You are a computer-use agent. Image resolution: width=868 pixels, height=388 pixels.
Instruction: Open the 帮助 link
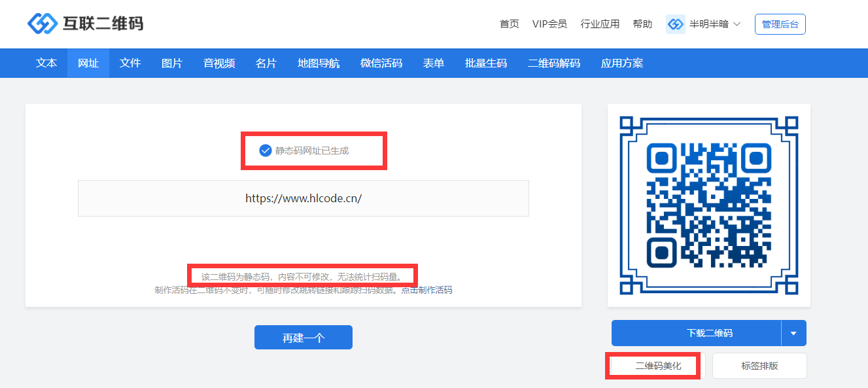click(x=642, y=24)
